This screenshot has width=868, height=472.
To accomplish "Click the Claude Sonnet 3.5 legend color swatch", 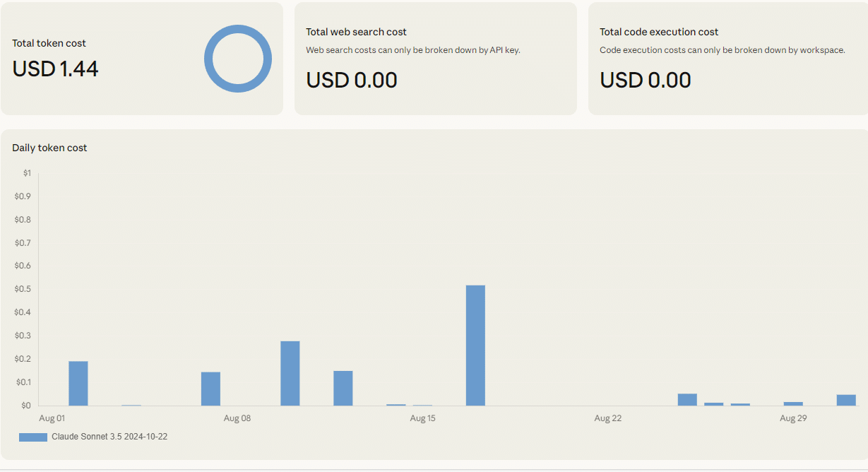I will (x=32, y=437).
